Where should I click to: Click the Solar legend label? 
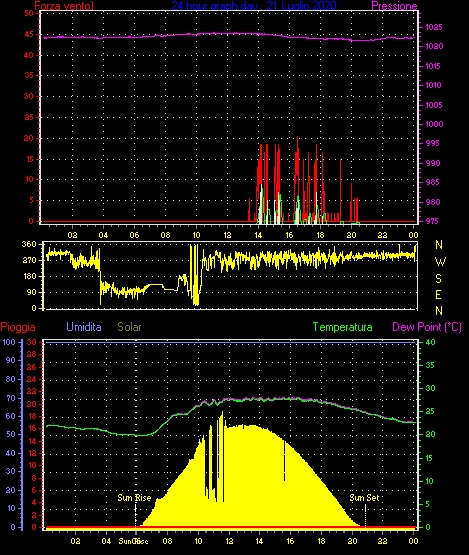[x=129, y=327]
